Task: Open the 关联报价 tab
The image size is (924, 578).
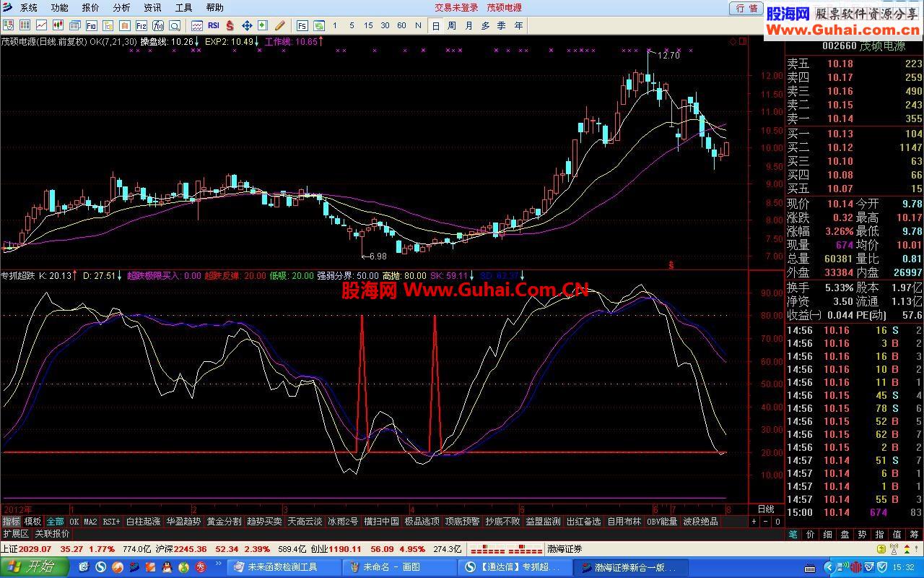Action: coord(52,534)
